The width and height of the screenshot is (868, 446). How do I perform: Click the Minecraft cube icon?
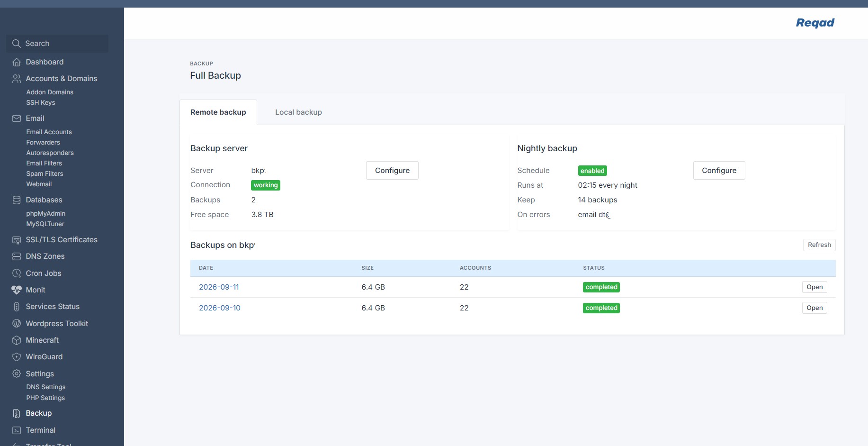point(17,340)
